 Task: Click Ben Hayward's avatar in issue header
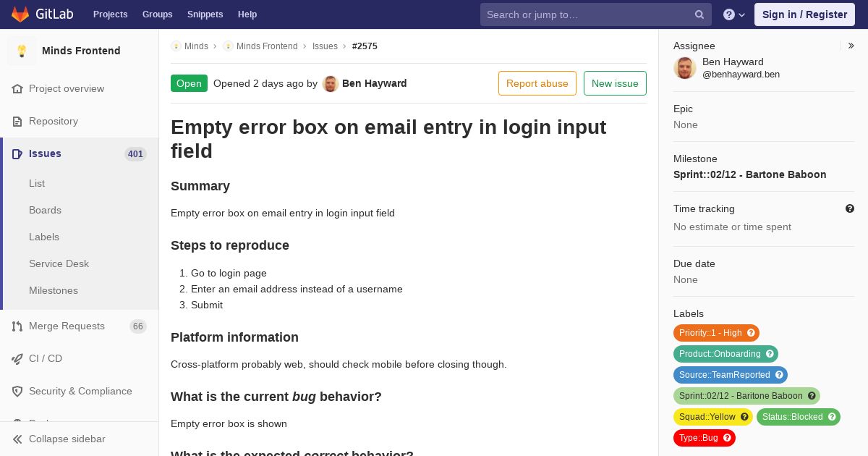[331, 83]
